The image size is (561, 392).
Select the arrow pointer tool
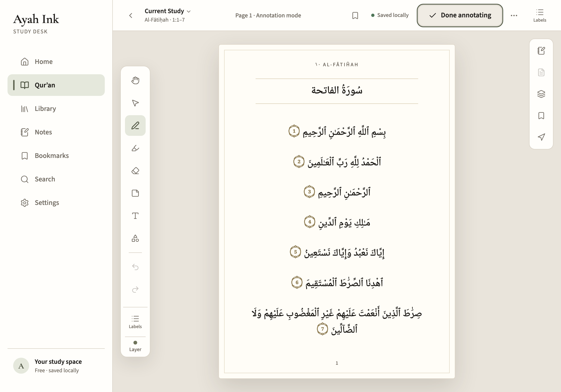pos(135,103)
